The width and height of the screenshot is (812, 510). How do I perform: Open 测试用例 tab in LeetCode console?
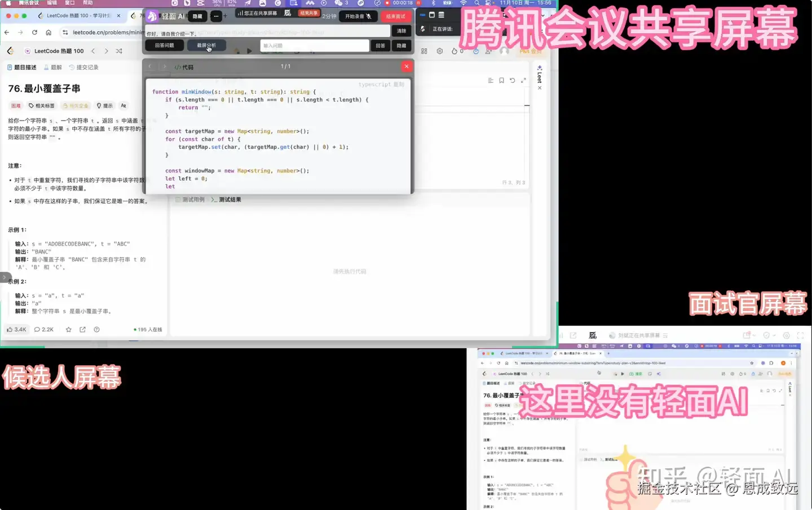190,199
